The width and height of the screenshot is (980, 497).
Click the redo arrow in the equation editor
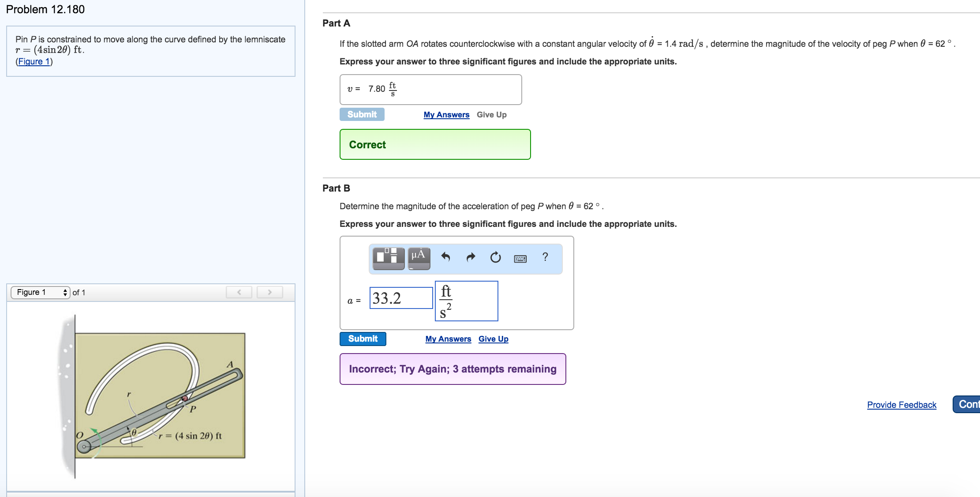tap(470, 258)
